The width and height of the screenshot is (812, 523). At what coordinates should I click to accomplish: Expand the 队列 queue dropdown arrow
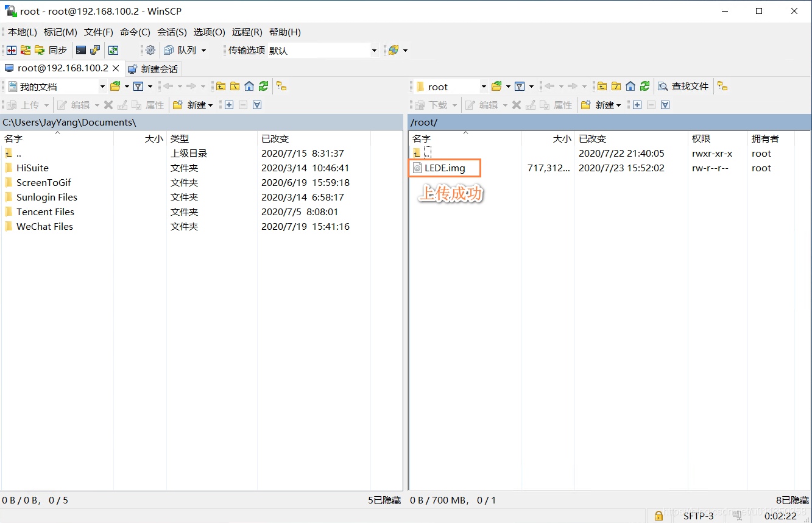pos(203,50)
